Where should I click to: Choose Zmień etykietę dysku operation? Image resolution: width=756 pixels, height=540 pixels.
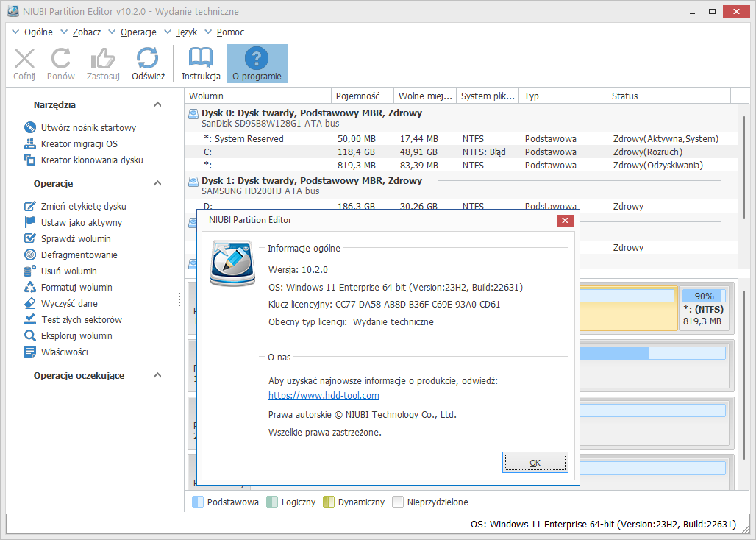[x=75, y=206]
